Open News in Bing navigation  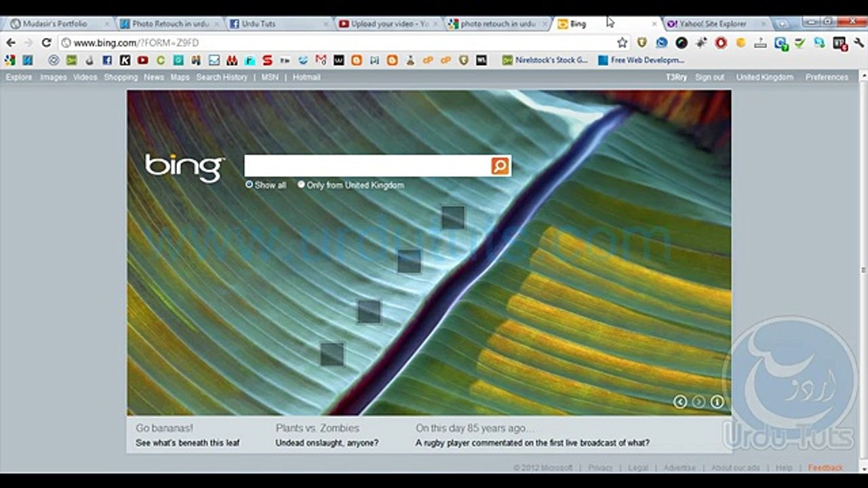pos(154,77)
